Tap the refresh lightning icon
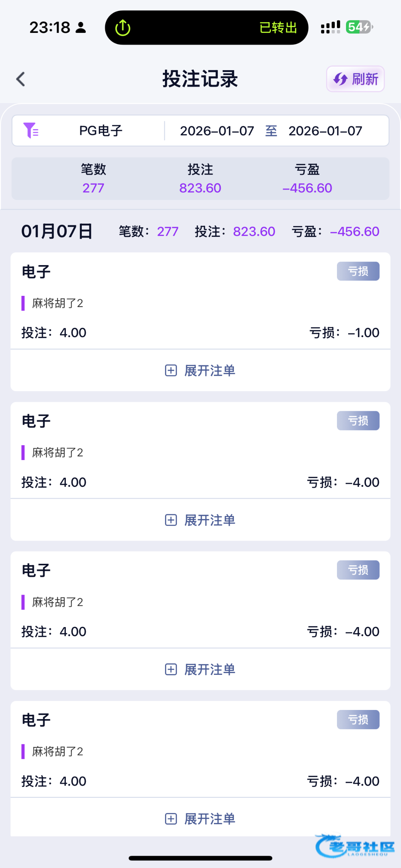Image resolution: width=401 pixels, height=868 pixels. 340,79
